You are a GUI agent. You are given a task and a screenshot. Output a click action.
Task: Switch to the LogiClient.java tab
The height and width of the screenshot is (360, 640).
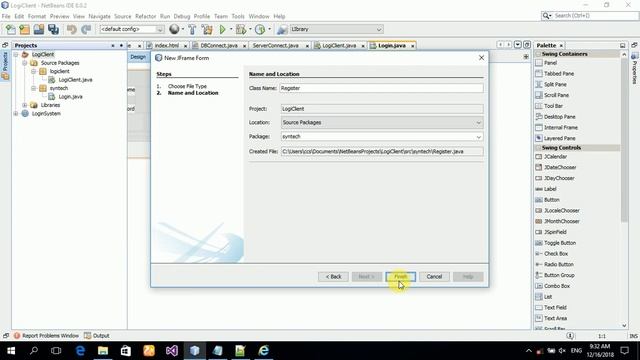click(339, 46)
